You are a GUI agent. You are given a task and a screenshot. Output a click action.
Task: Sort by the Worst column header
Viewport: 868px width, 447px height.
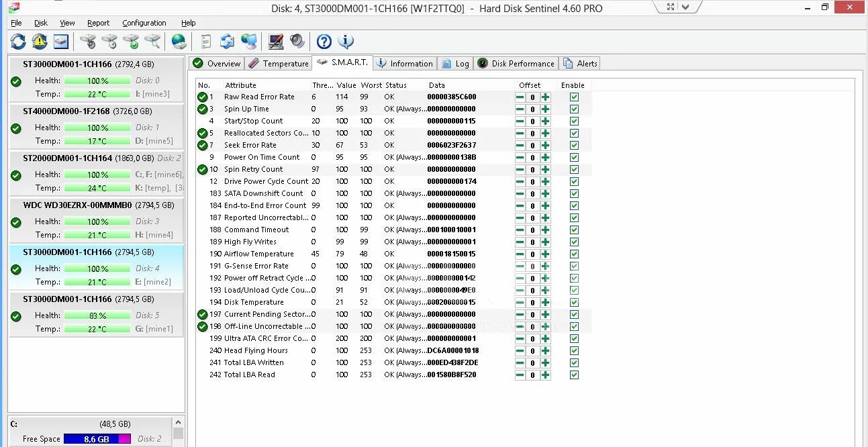371,85
